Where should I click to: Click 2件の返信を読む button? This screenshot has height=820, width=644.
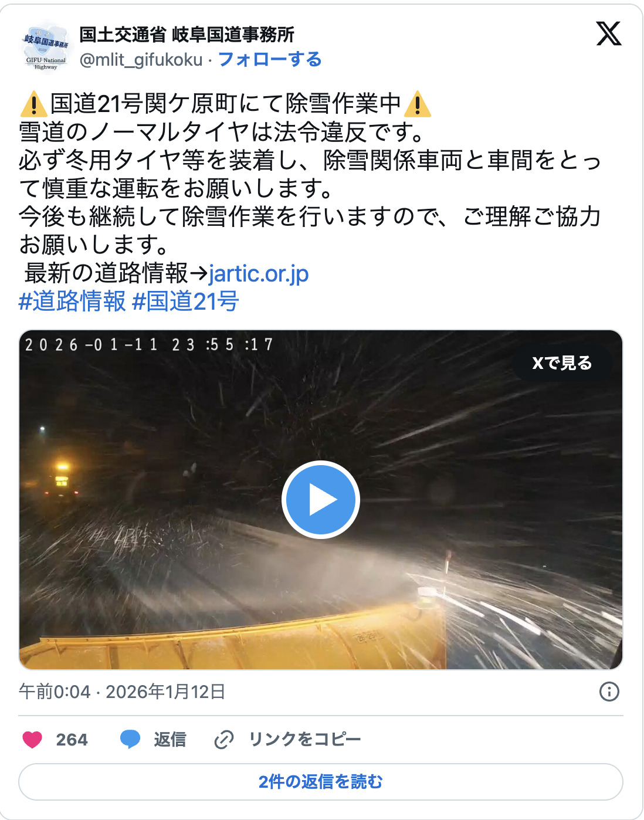point(321,782)
